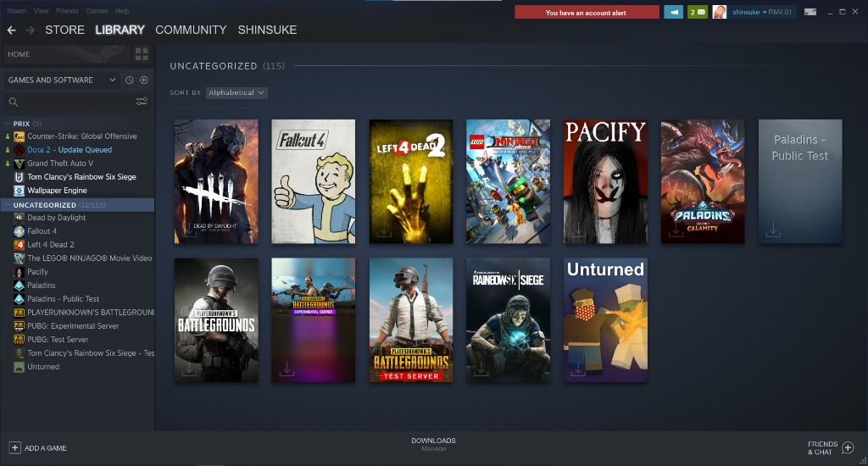Open shinsuke account dropdown
The height and width of the screenshot is (466, 868).
tap(762, 12)
